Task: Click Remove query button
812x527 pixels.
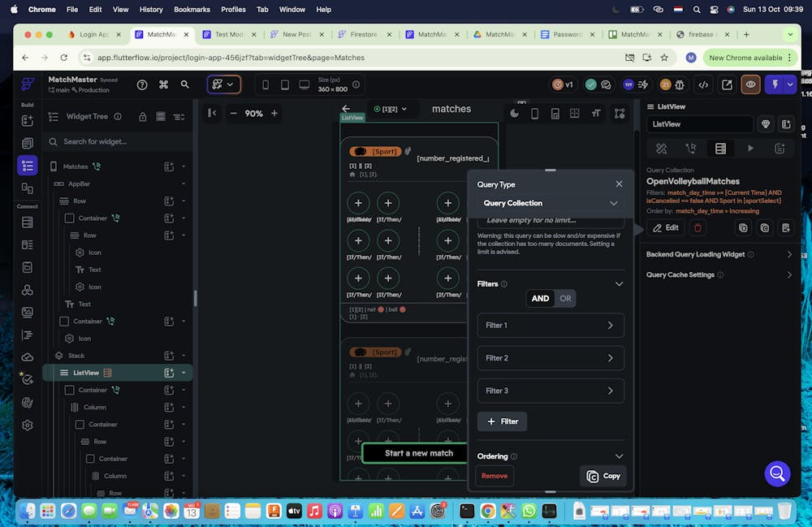Action: pos(495,476)
